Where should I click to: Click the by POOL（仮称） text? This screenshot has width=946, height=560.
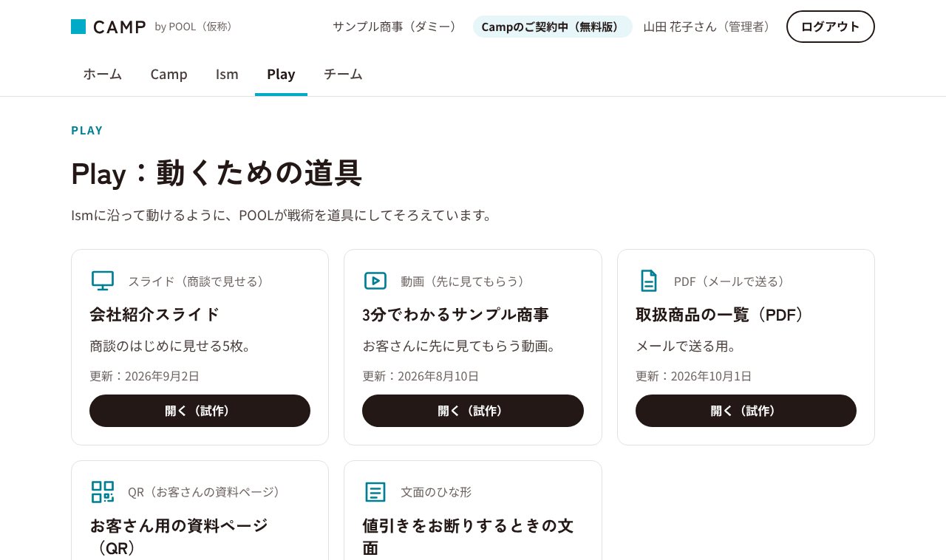pyautogui.click(x=197, y=27)
